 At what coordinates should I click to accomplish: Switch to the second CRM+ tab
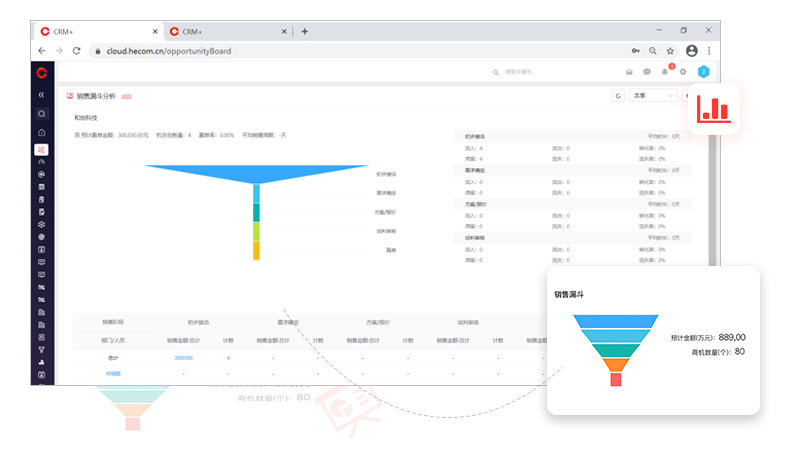(x=225, y=31)
